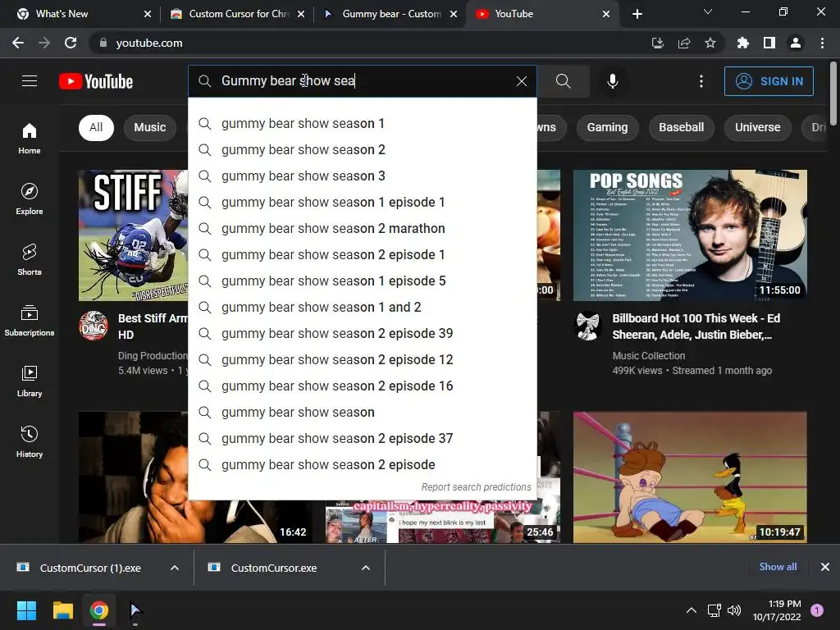
Task: Select the Universe filter chip
Action: [757, 127]
